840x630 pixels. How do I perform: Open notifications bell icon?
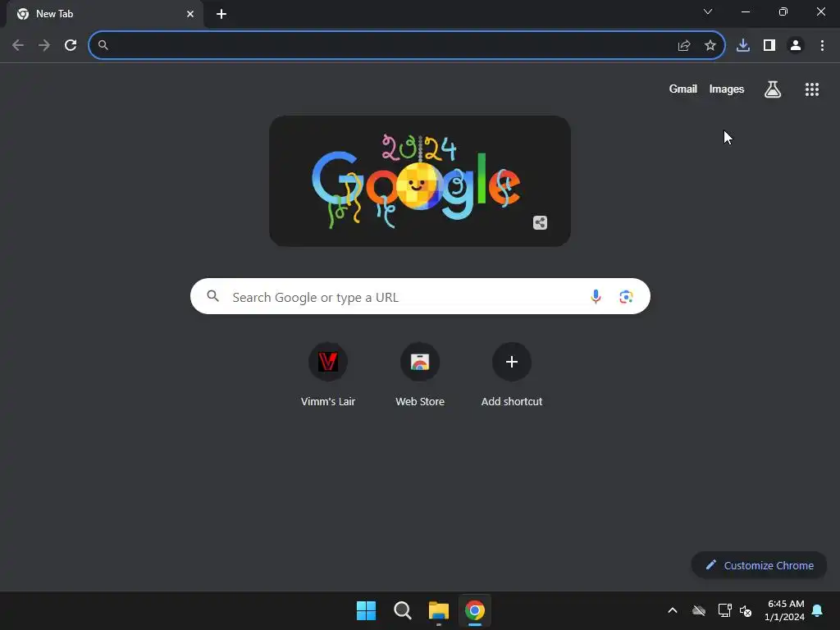tap(817, 610)
